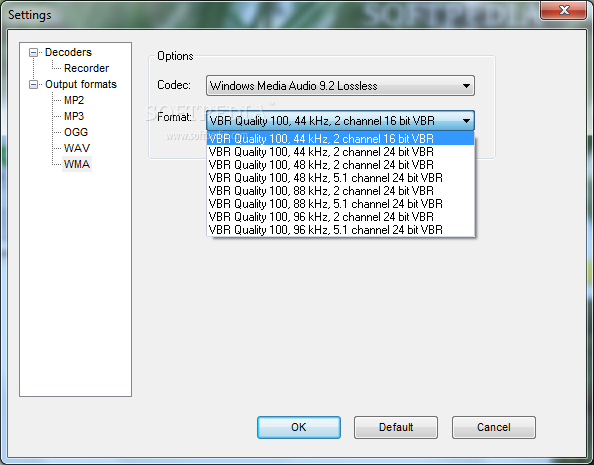Collapse the Decoders tree node
Image resolution: width=594 pixels, height=465 pixels.
pyautogui.click(x=34, y=52)
